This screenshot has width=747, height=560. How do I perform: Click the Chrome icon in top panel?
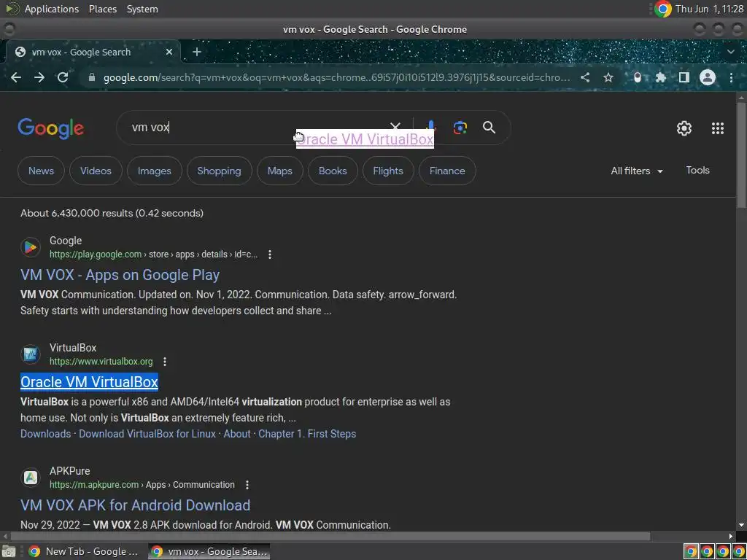tap(662, 9)
